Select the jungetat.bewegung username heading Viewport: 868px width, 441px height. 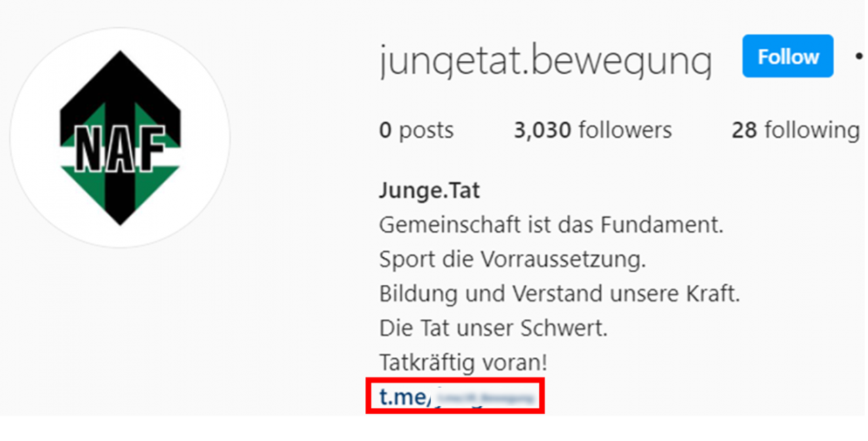545,60
